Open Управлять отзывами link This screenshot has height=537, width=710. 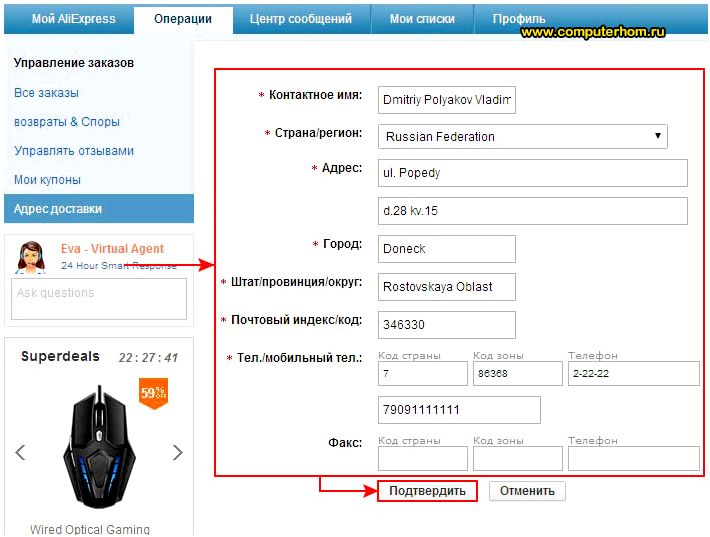[x=74, y=151]
